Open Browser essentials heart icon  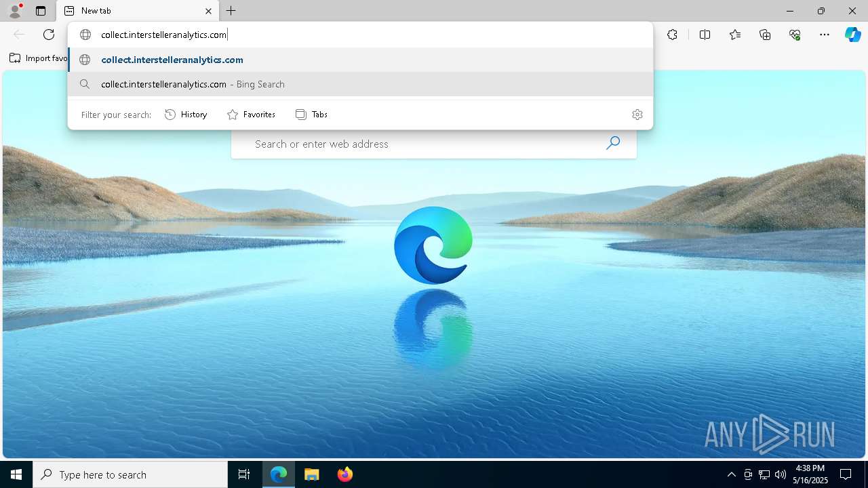coord(795,35)
